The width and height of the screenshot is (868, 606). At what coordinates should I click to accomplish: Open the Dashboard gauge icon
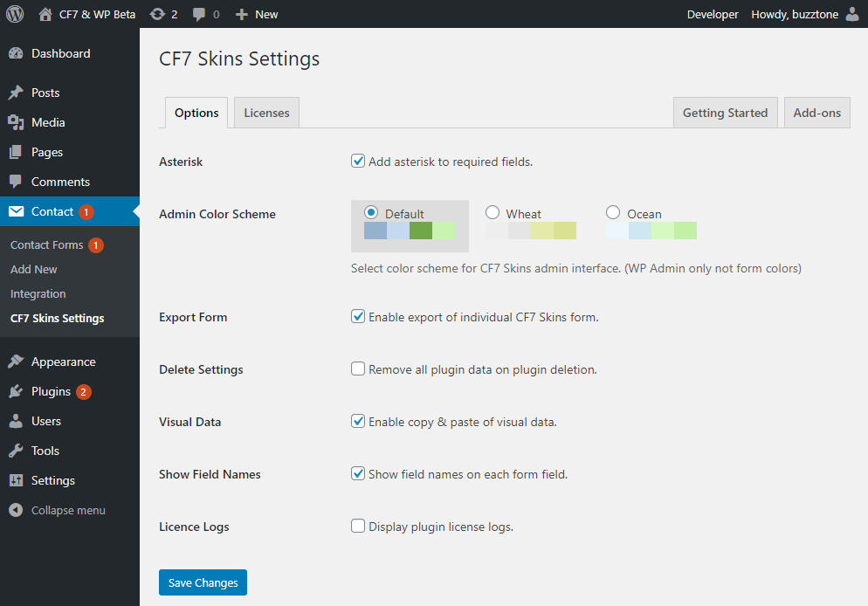16,53
